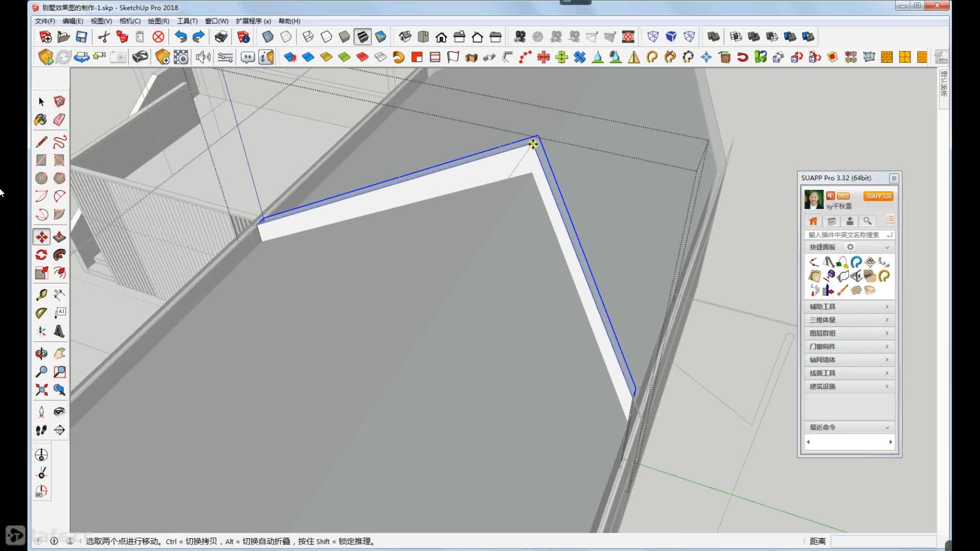Open the 视图(V) menu
The width and height of the screenshot is (980, 551).
[x=101, y=21]
